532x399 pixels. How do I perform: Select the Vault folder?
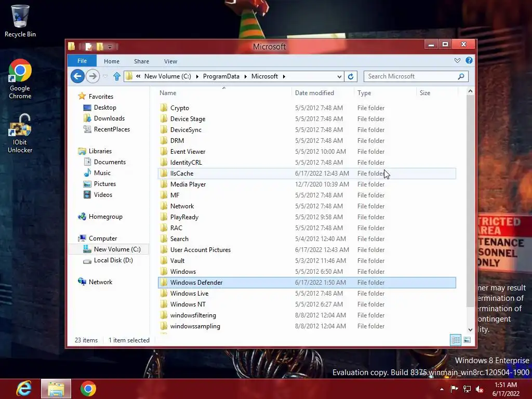tap(307, 261)
